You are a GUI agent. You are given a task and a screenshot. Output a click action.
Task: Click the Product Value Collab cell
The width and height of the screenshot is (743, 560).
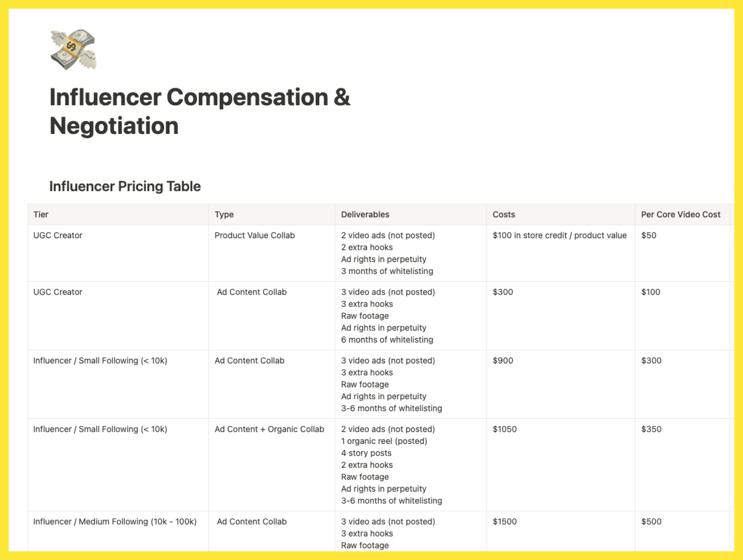click(x=271, y=253)
